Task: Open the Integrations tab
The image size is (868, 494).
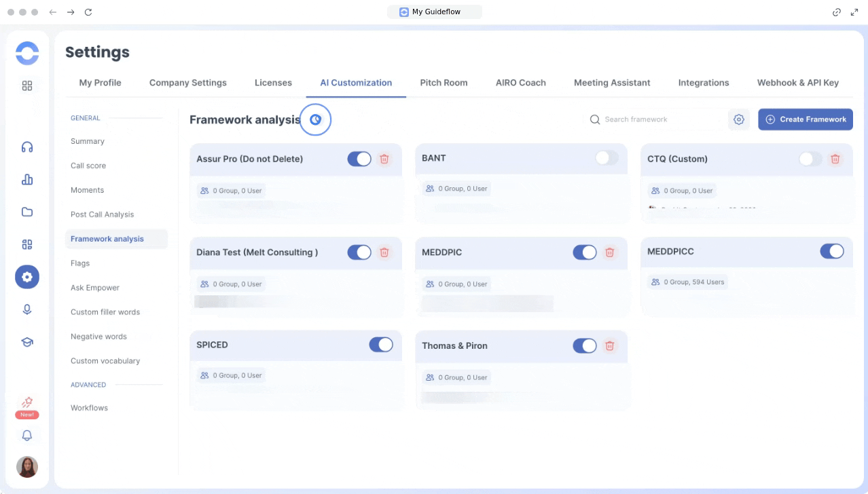Action: [703, 83]
